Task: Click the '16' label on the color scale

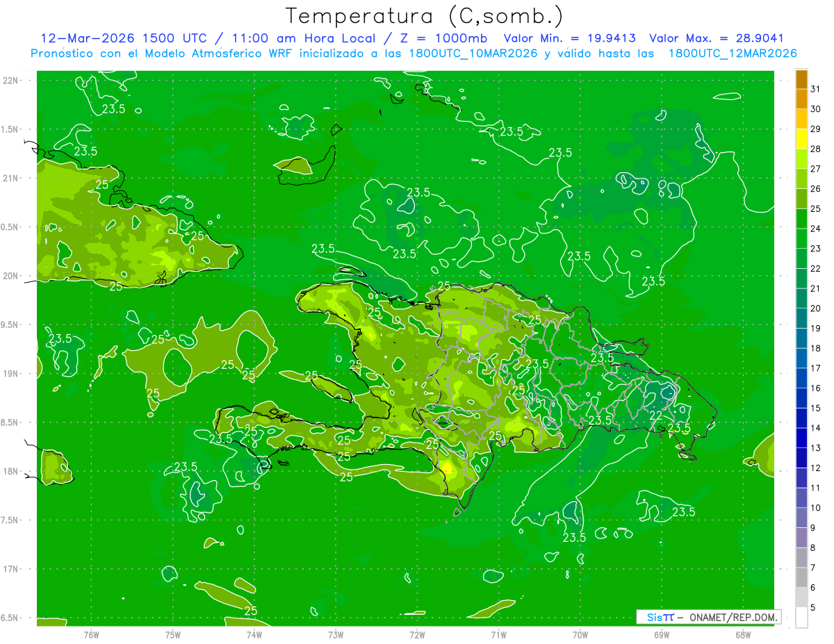Action: coord(816,388)
